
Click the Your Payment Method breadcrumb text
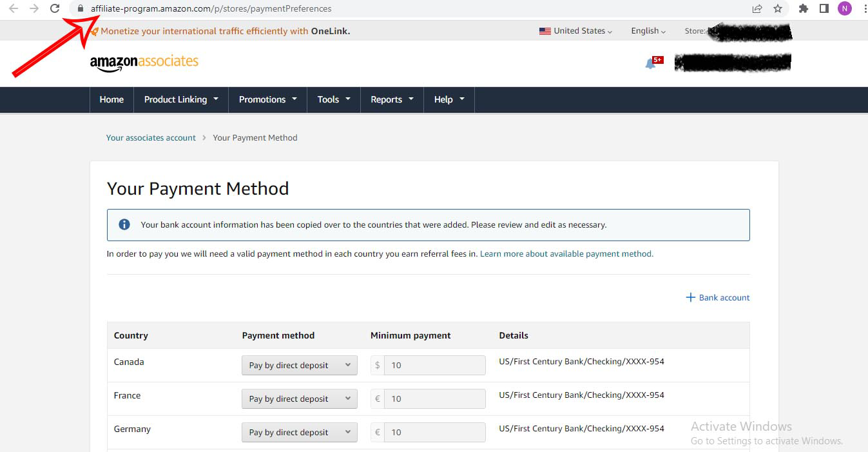pos(255,137)
